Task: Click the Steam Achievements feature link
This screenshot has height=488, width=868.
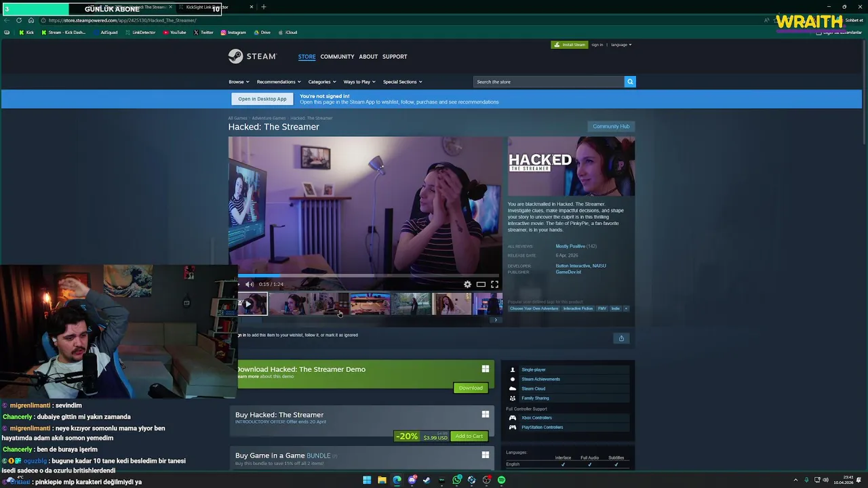Action: pos(540,379)
